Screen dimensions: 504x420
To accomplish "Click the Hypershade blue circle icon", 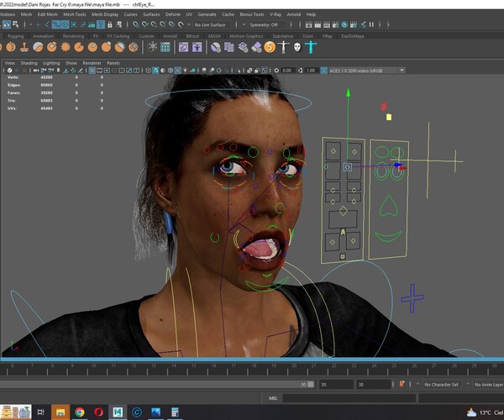I will coord(344,24).
